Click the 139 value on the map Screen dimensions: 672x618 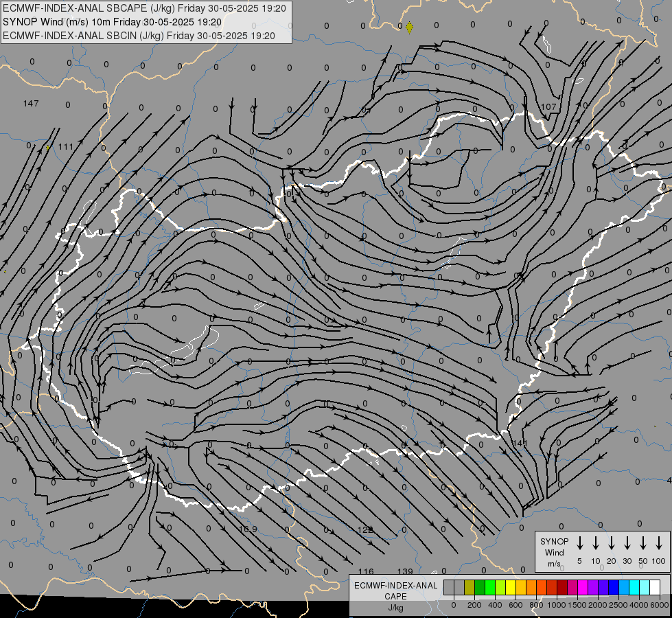tap(405, 571)
